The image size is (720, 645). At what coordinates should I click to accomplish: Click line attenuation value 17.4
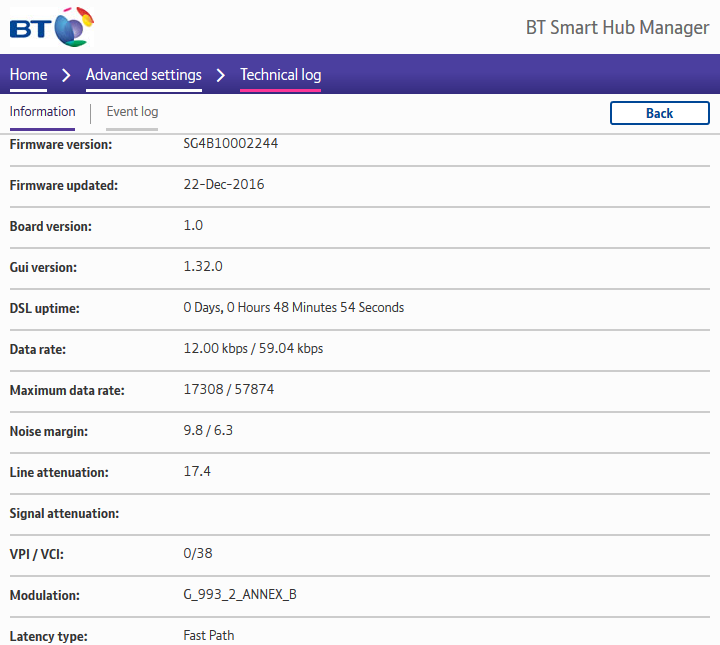click(x=197, y=471)
